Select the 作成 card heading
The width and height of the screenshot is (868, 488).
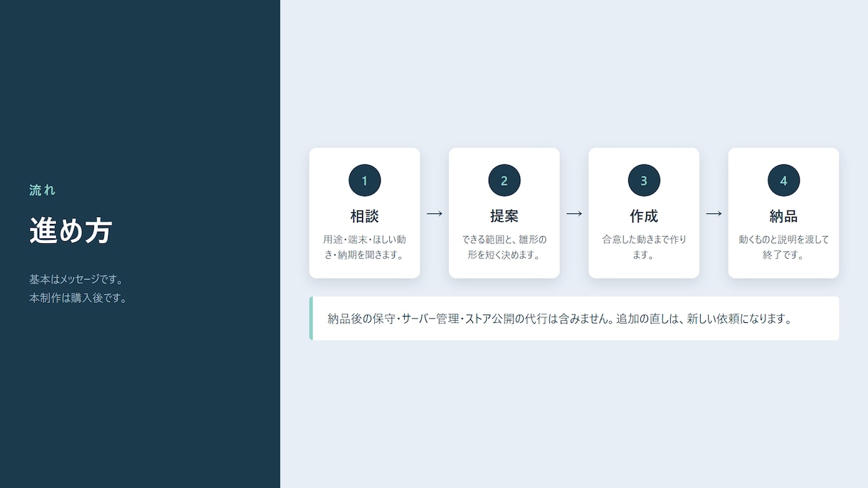point(644,216)
